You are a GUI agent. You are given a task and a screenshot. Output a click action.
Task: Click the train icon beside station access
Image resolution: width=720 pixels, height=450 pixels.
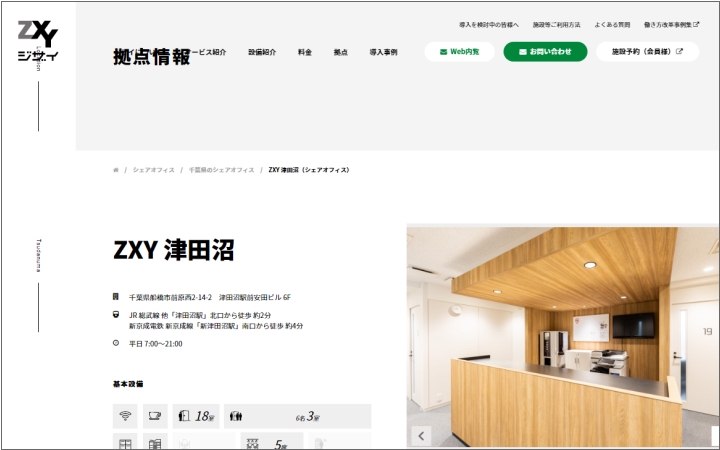coord(116,315)
